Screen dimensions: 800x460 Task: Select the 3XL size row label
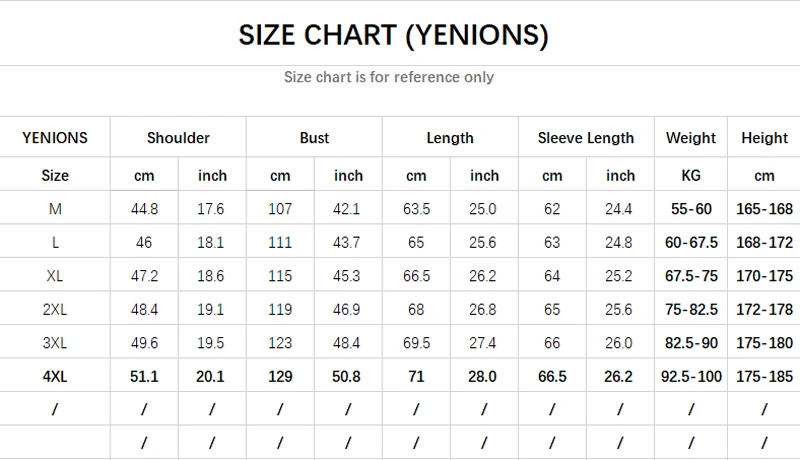[55, 343]
